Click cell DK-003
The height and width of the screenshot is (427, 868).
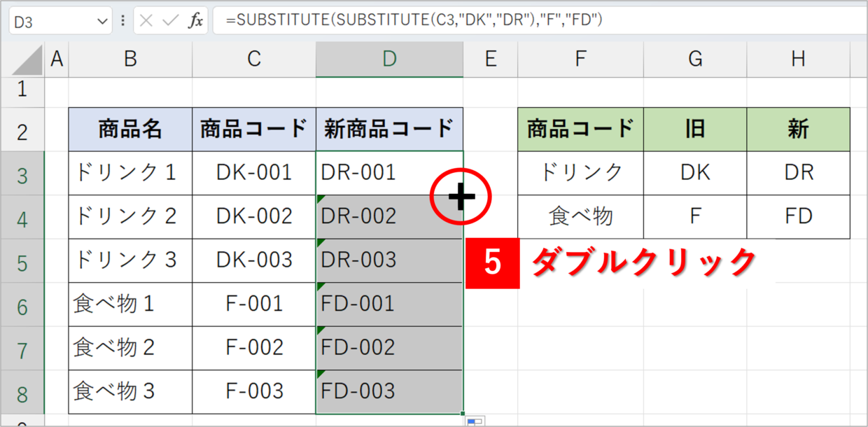(254, 261)
